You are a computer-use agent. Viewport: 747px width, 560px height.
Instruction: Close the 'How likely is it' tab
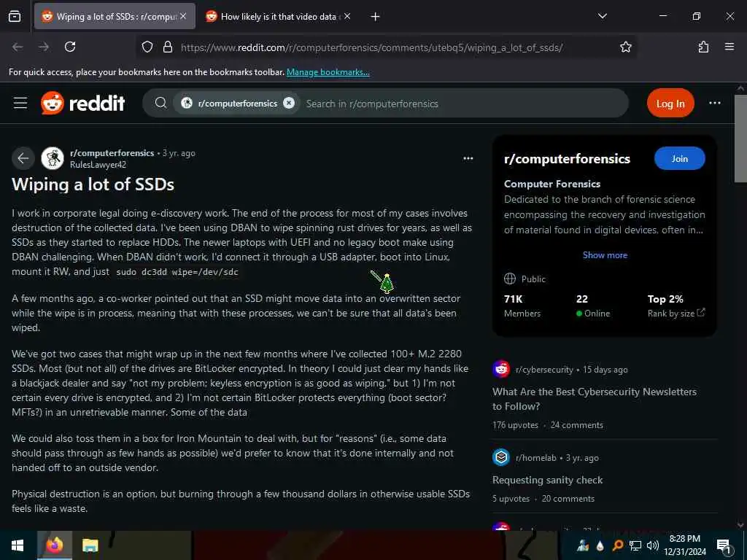(347, 16)
